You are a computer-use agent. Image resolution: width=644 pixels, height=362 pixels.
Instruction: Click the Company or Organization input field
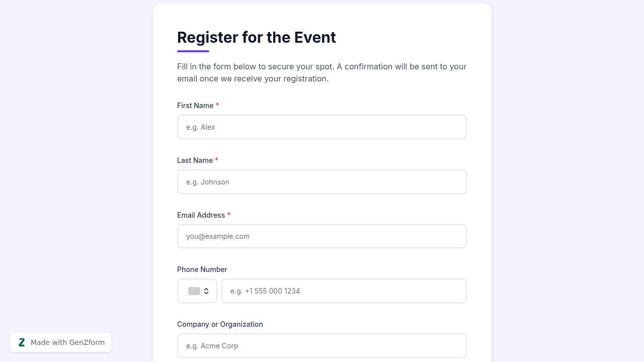[322, 345]
